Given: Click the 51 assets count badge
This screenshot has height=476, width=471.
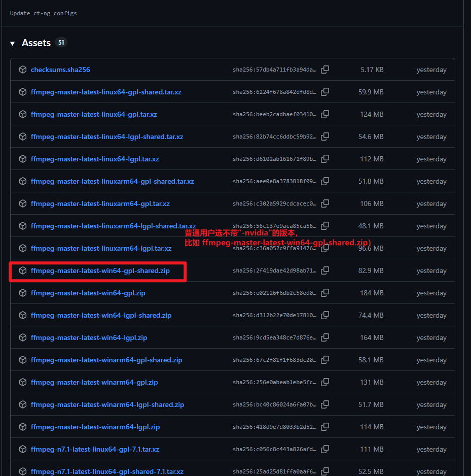Looking at the screenshot, I should 61,43.
